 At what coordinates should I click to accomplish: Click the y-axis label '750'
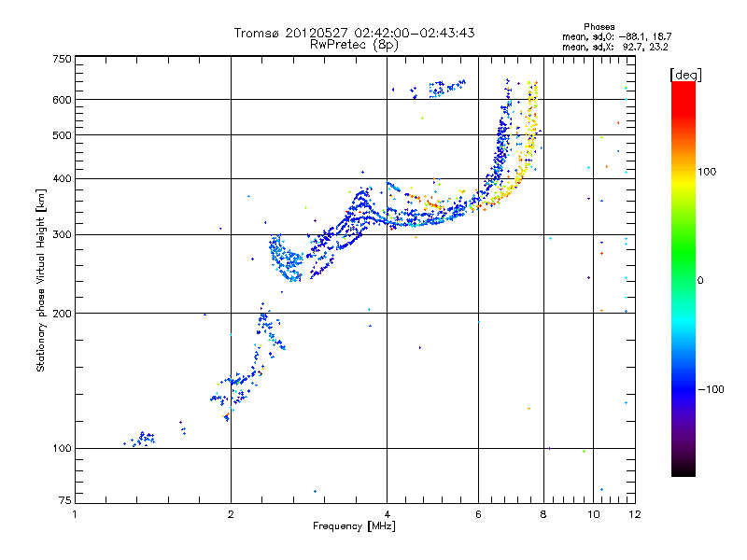62,59
